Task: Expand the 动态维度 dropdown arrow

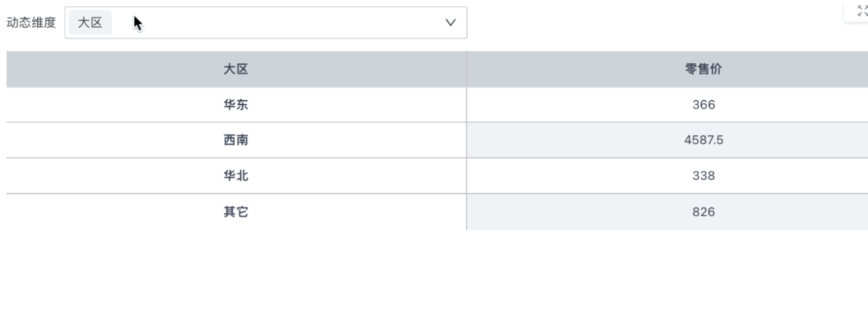Action: pyautogui.click(x=450, y=22)
